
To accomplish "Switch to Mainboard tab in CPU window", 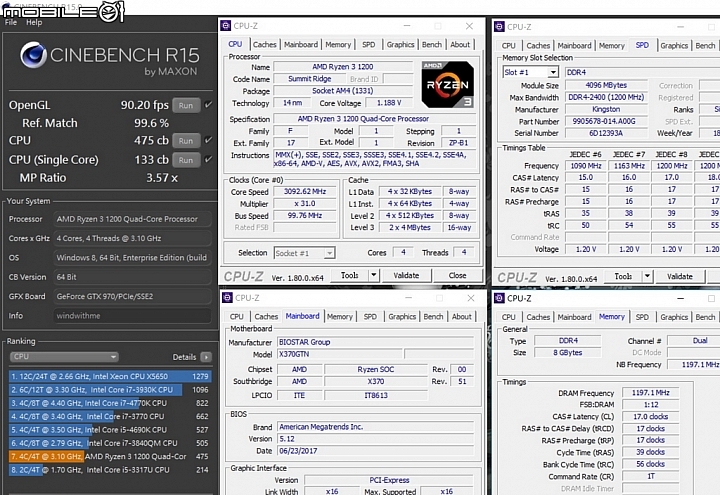I will (301, 45).
